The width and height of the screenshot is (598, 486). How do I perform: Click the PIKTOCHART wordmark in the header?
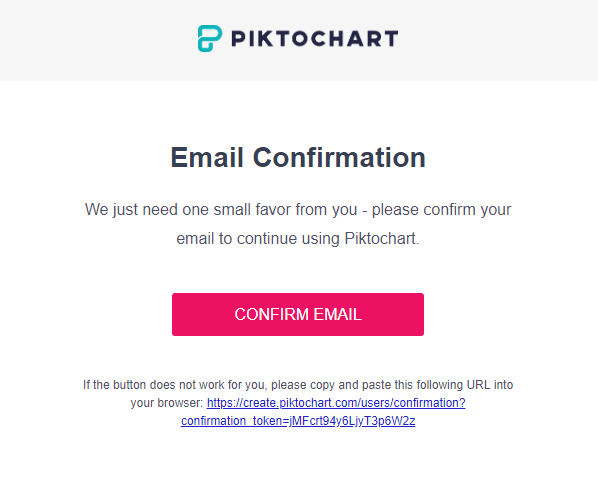315,39
